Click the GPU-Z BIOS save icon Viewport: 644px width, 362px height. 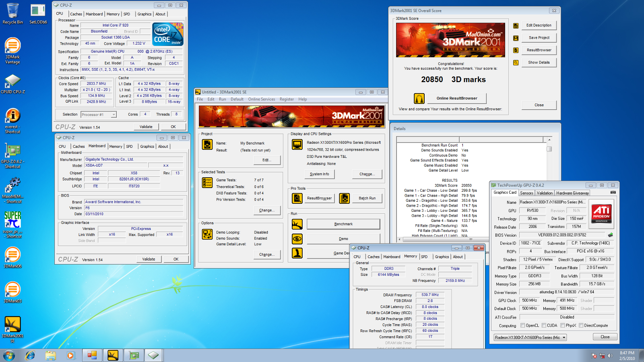(x=610, y=235)
